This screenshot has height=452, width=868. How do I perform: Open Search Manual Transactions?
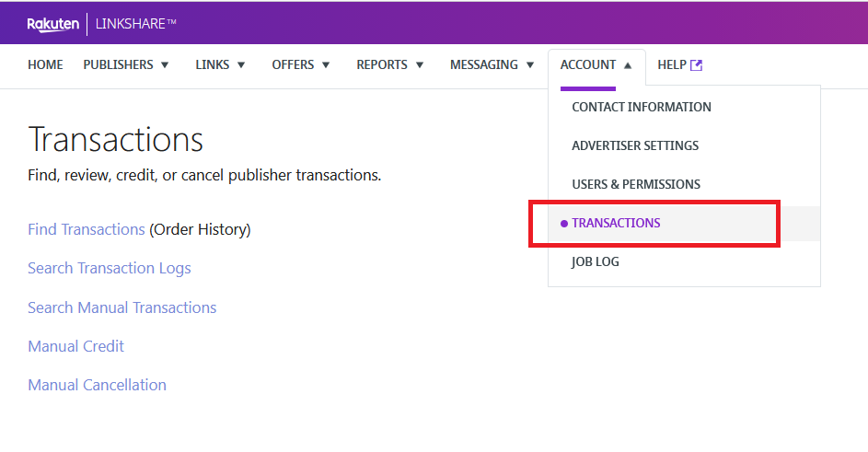[122, 307]
